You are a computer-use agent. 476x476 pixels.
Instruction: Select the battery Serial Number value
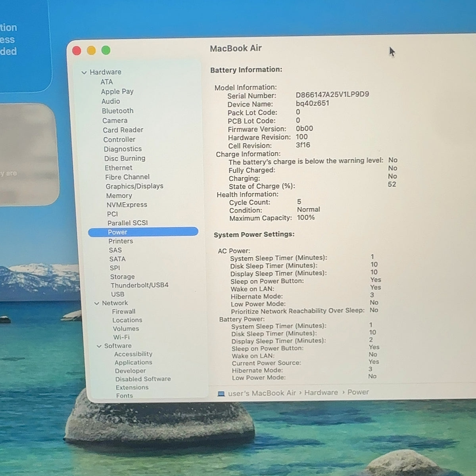click(332, 94)
